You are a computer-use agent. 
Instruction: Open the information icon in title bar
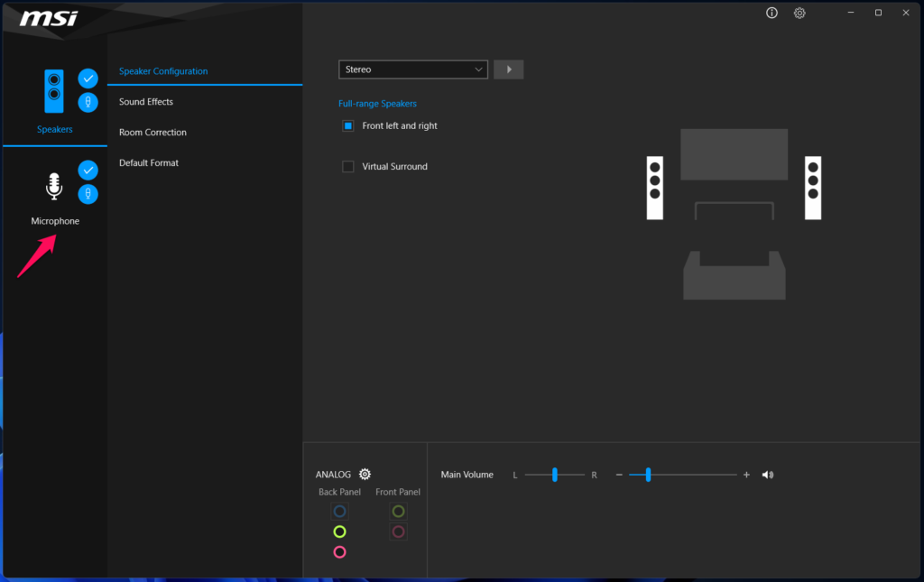pyautogui.click(x=772, y=14)
